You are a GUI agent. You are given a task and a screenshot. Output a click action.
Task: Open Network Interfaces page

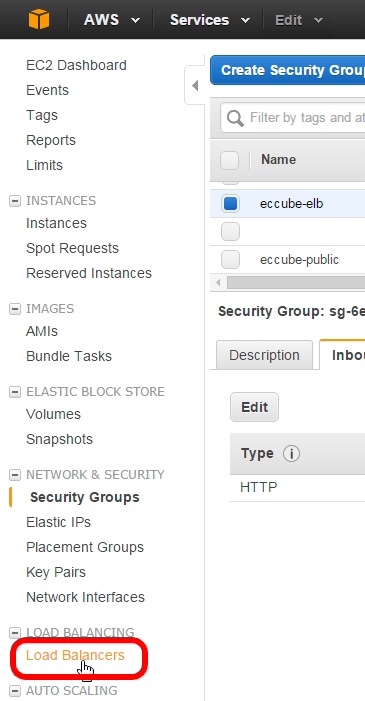[x=85, y=597]
